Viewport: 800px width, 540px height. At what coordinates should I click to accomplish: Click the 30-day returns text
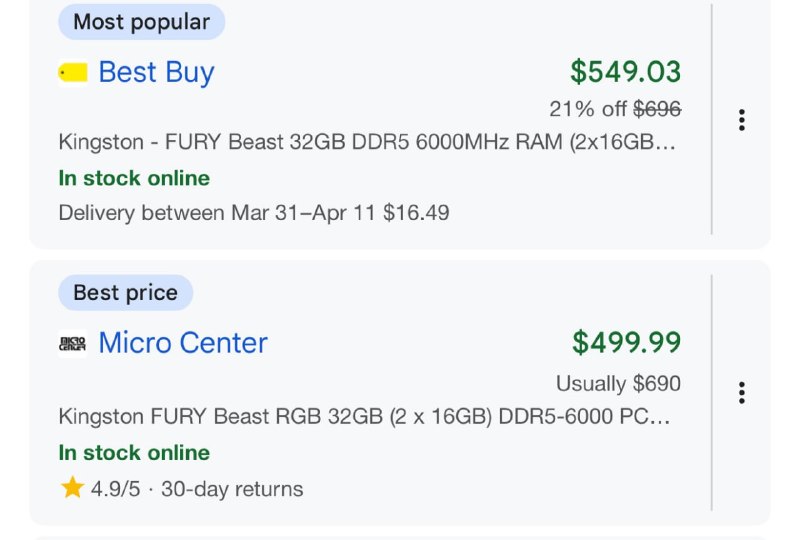point(232,489)
